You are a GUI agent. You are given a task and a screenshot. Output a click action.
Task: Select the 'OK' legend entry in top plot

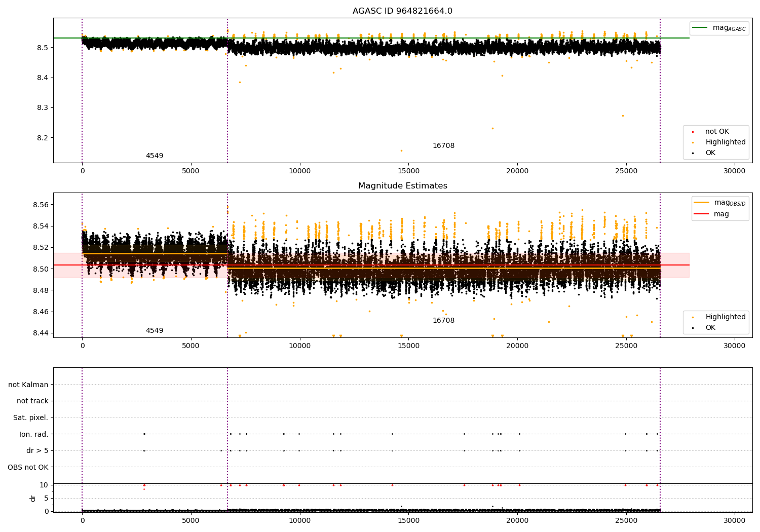click(710, 153)
